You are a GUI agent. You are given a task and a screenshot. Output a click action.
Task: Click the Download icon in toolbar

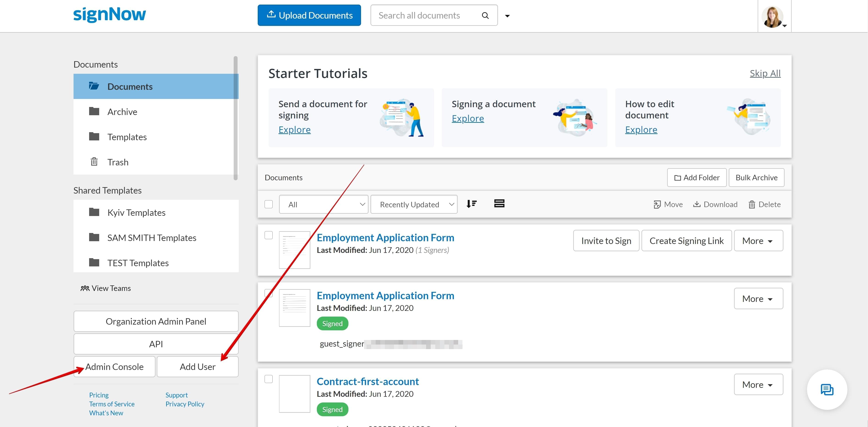tap(697, 204)
